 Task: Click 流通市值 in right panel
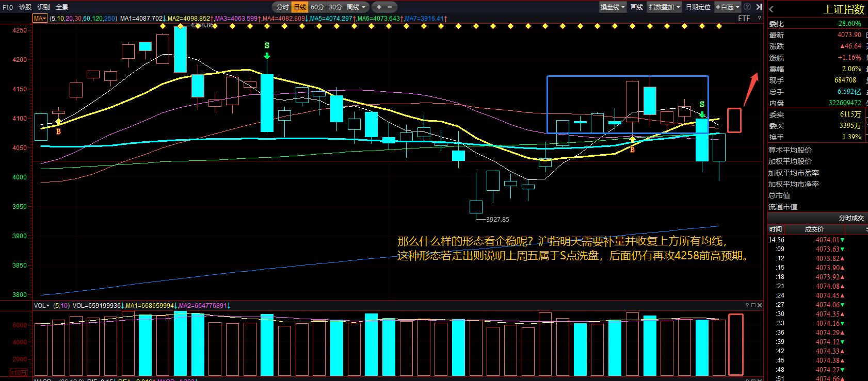tap(783, 207)
